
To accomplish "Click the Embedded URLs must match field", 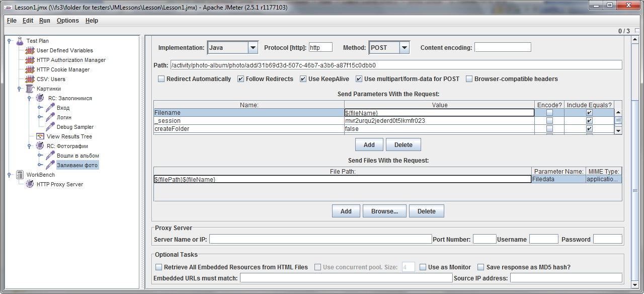I will 346,278.
